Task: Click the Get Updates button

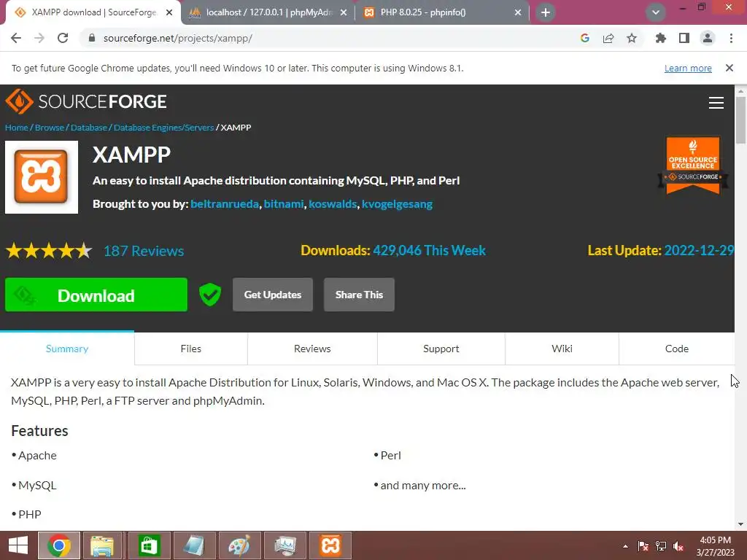Action: [273, 295]
